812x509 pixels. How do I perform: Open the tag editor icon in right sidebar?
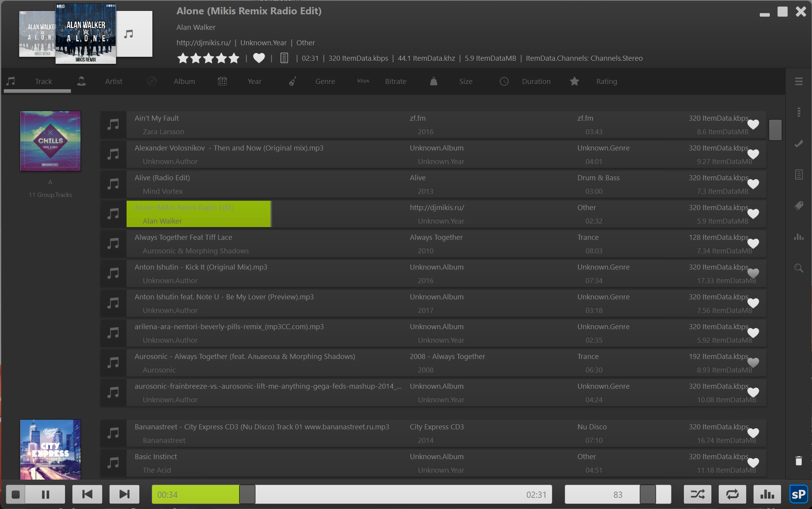click(x=798, y=206)
